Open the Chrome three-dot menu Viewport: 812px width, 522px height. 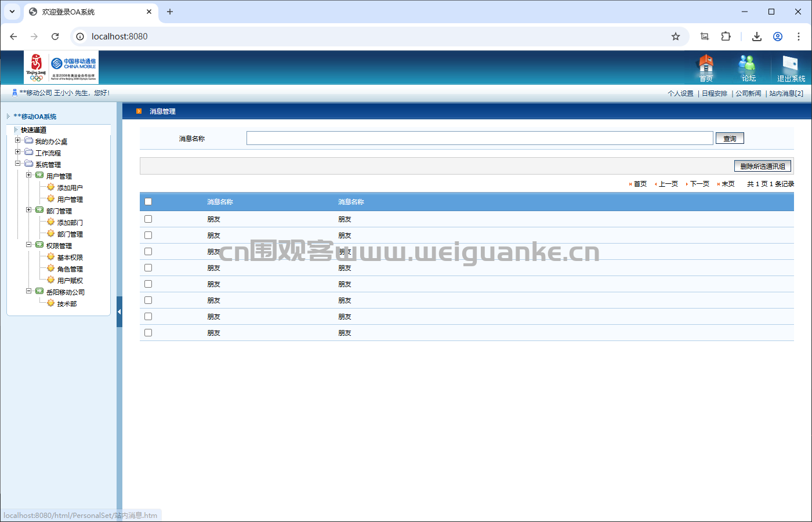click(x=799, y=37)
